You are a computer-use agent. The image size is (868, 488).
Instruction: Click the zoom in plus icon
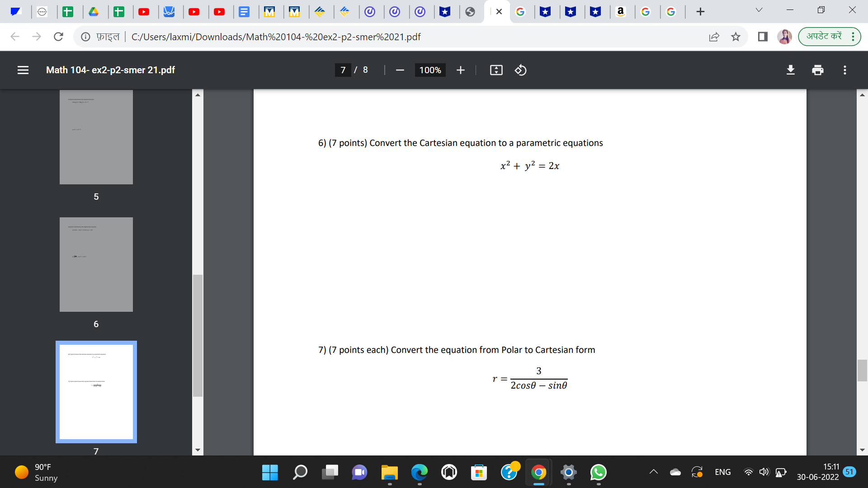coord(460,70)
